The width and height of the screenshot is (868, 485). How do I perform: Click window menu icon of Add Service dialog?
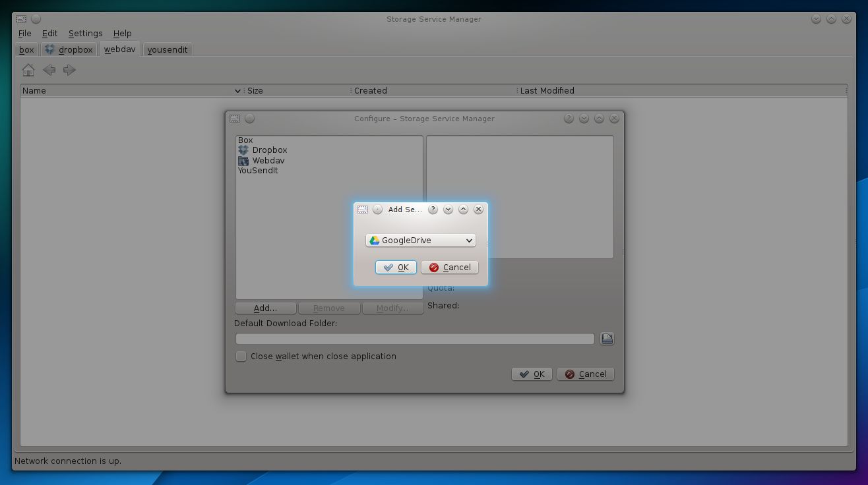363,210
